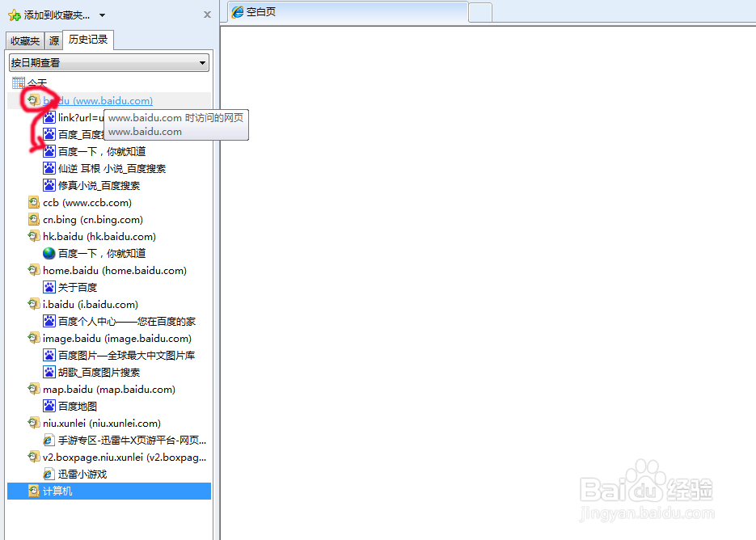Click the i.baidu folder icon
Image resolution: width=756 pixels, height=540 pixels.
coord(34,304)
